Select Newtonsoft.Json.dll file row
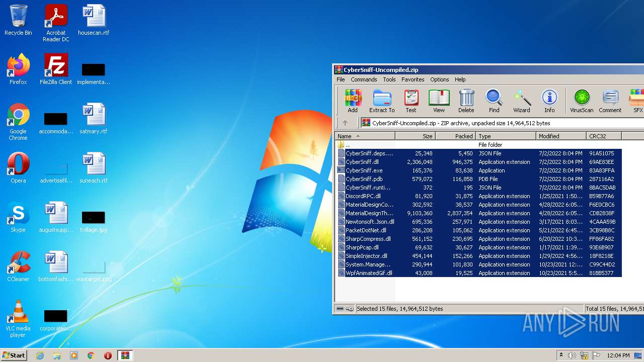The height and width of the screenshot is (362, 644). coord(479,222)
